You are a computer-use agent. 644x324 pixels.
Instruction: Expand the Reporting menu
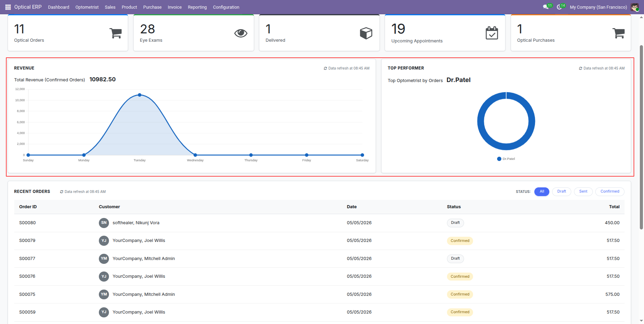point(197,7)
